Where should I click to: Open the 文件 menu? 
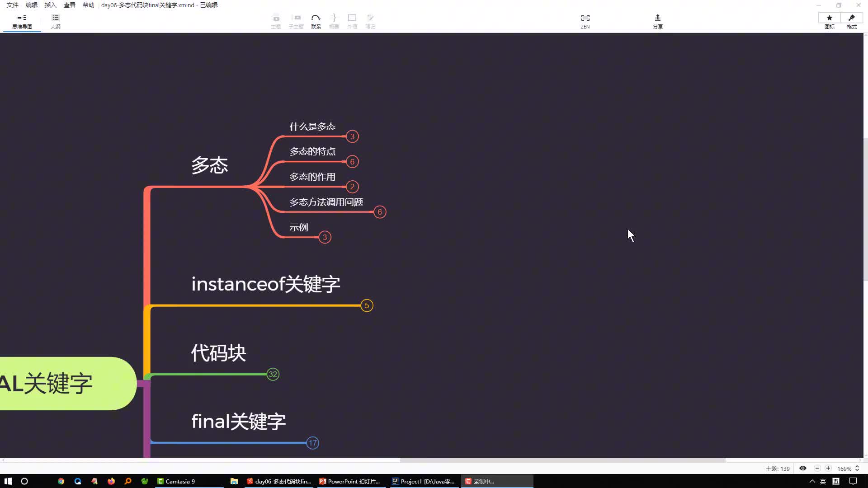13,5
